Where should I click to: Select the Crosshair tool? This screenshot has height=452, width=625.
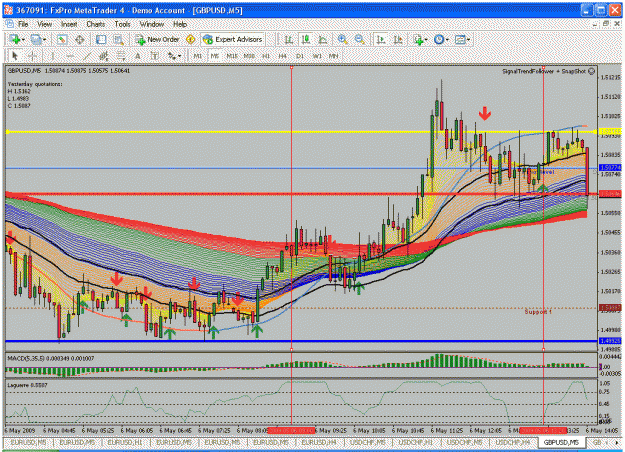(x=33, y=56)
